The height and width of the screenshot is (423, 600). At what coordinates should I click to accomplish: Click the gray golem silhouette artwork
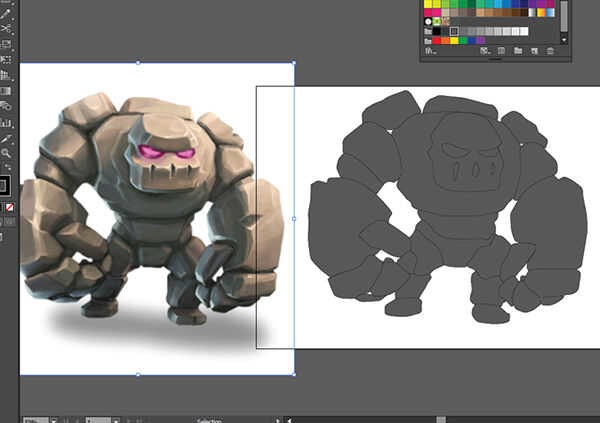[448, 207]
